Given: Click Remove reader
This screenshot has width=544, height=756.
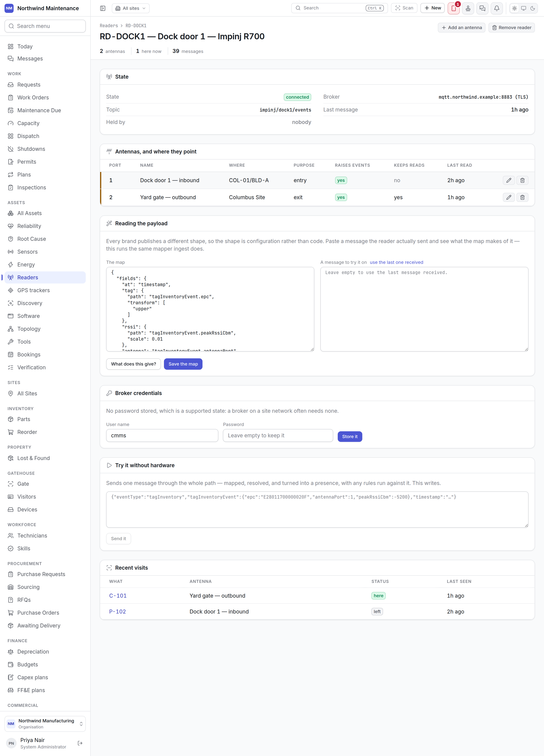Looking at the screenshot, I should [x=512, y=28].
